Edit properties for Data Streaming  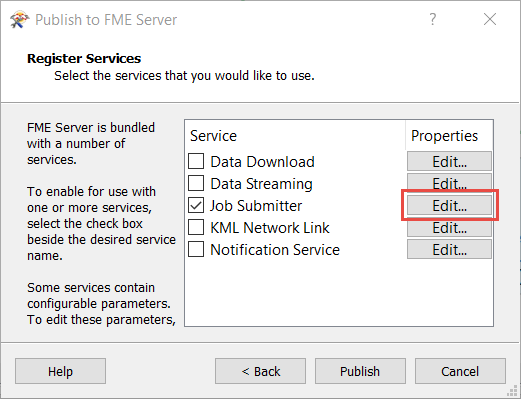point(449,183)
